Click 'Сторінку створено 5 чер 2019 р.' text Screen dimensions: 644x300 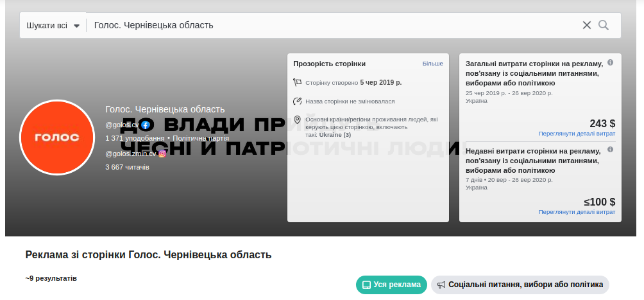[353, 83]
